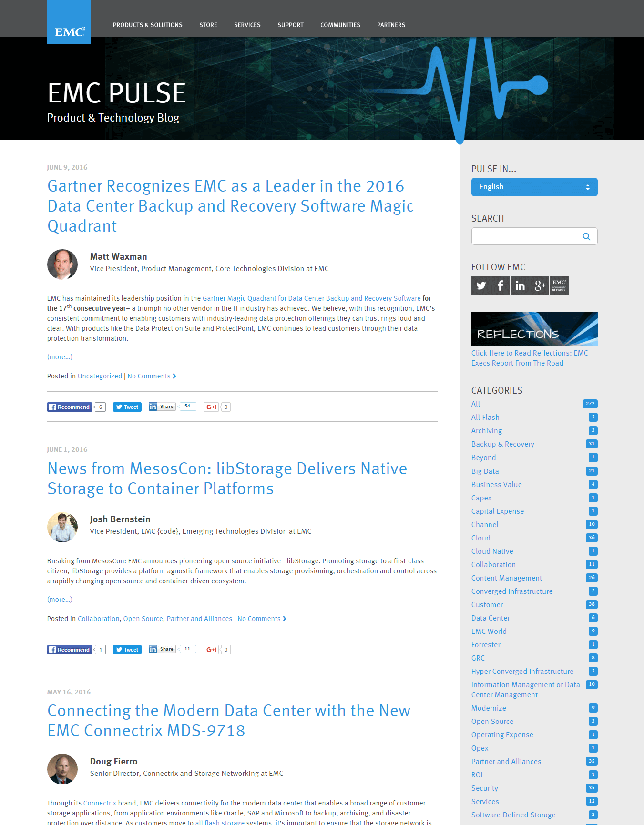Open Products & Solutions menu

click(148, 25)
